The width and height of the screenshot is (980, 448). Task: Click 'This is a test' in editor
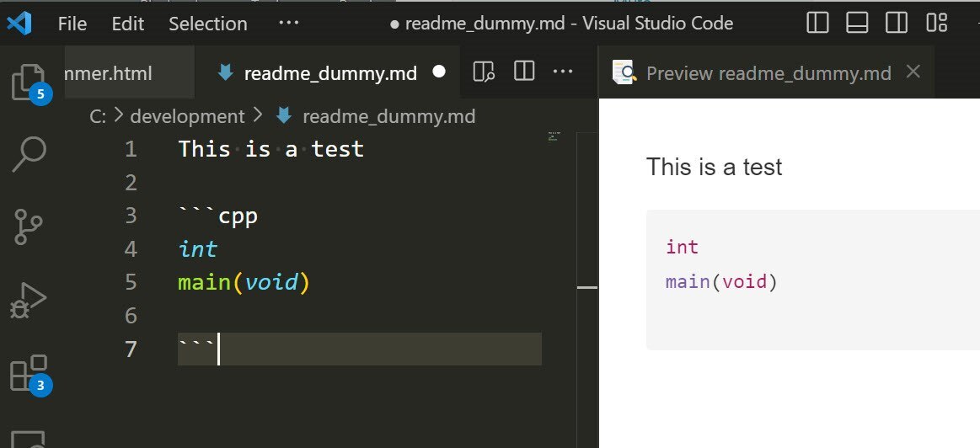[x=271, y=149]
